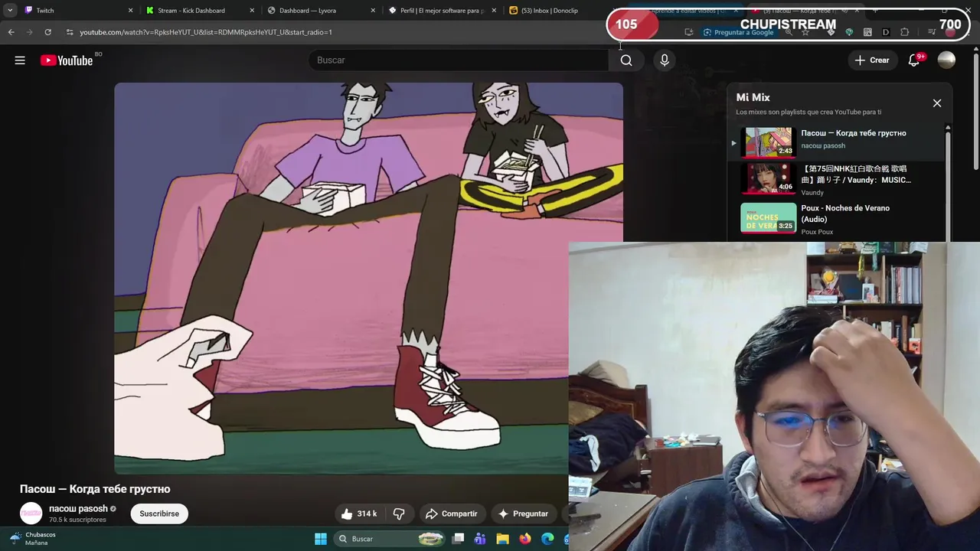Open Firefox from the taskbar
The height and width of the screenshot is (551, 980).
pos(524,539)
